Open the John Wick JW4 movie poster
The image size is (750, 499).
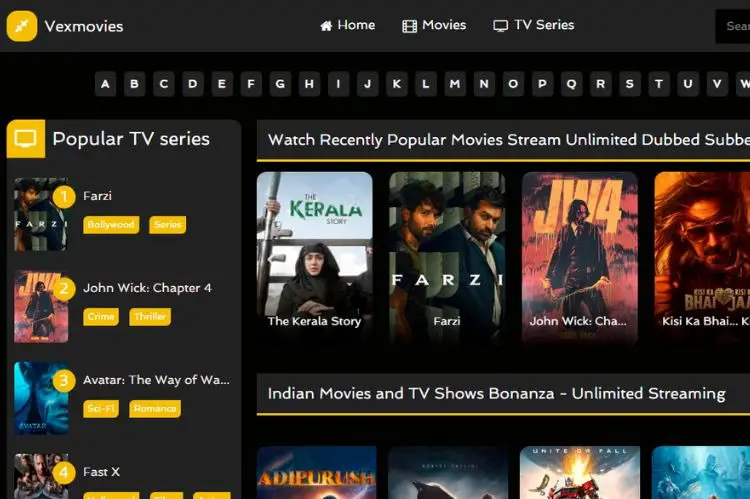pos(580,258)
